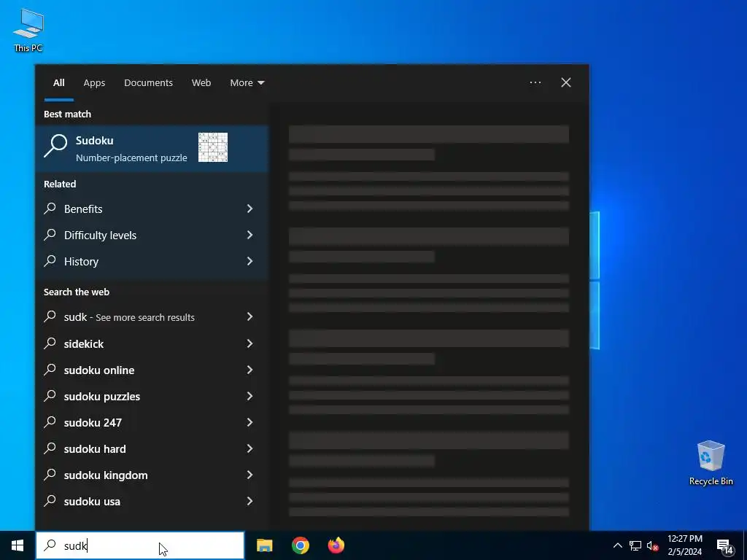
Task: Click the search box magnifier icon
Action: point(50,545)
